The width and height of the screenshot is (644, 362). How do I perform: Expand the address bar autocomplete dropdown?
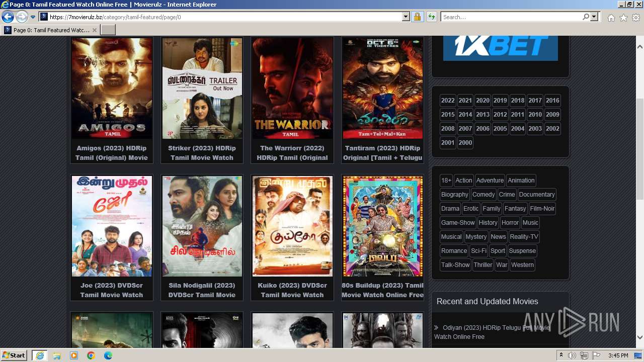click(x=406, y=17)
